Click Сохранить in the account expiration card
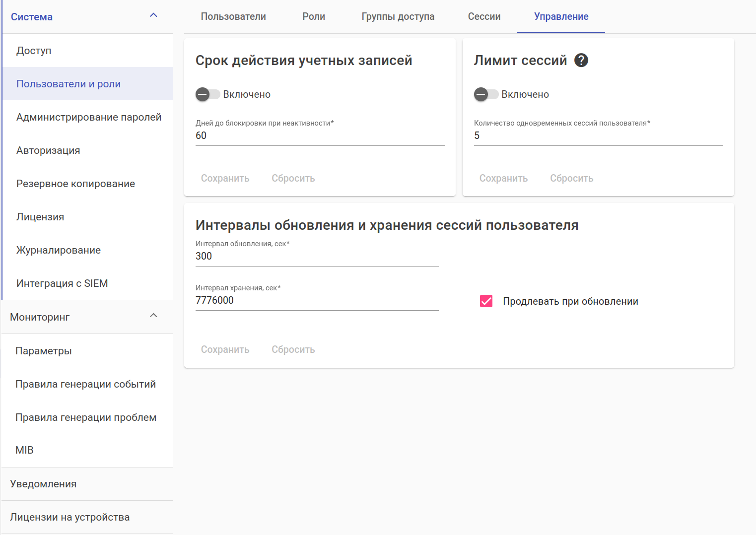Viewport: 756px width, 535px height. [225, 178]
